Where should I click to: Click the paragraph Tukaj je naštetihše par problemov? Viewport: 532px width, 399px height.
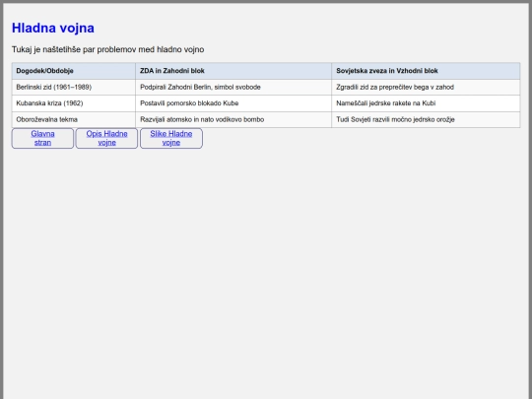108,49
